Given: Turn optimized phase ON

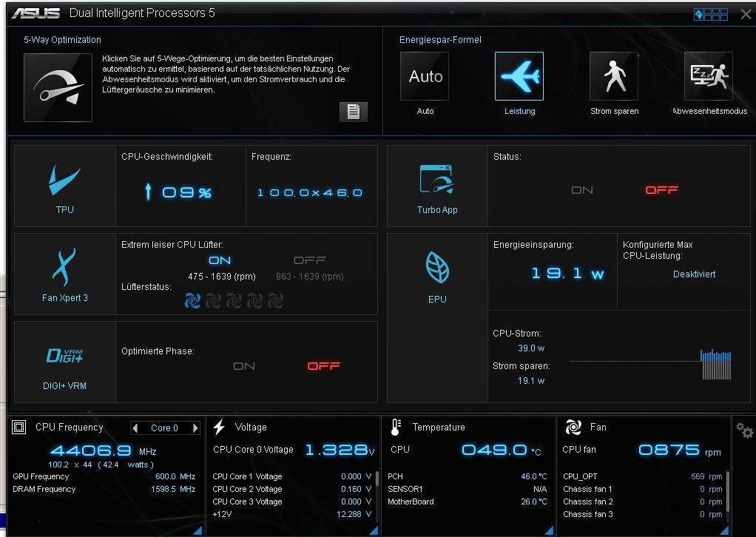Looking at the screenshot, I should click(x=244, y=366).
